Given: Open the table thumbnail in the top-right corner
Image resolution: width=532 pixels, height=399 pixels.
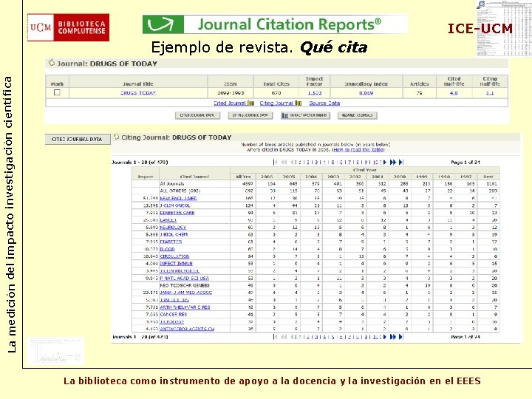Looking at the screenshot, I should click(x=504, y=29).
